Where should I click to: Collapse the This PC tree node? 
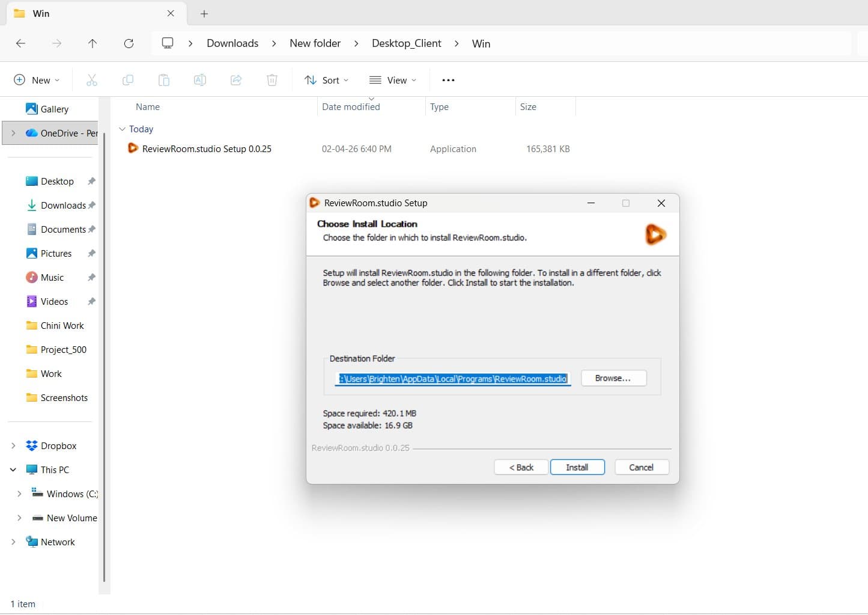(13, 470)
